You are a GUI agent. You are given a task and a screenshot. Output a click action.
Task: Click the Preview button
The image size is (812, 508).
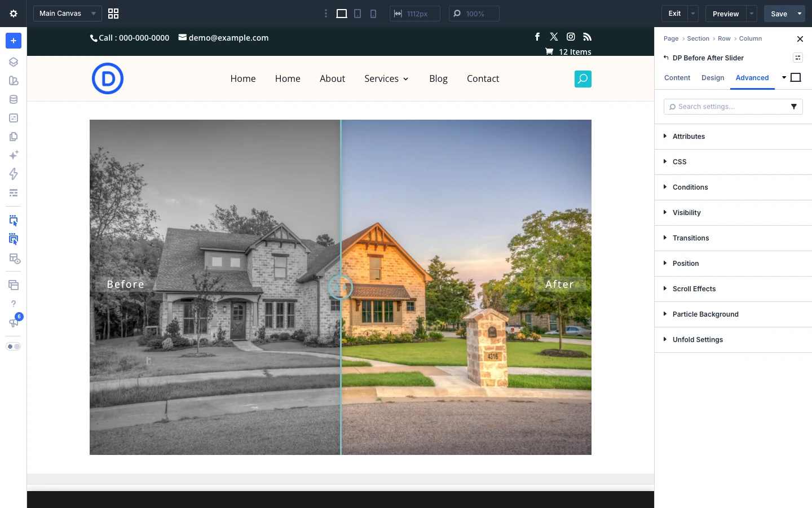tap(726, 14)
